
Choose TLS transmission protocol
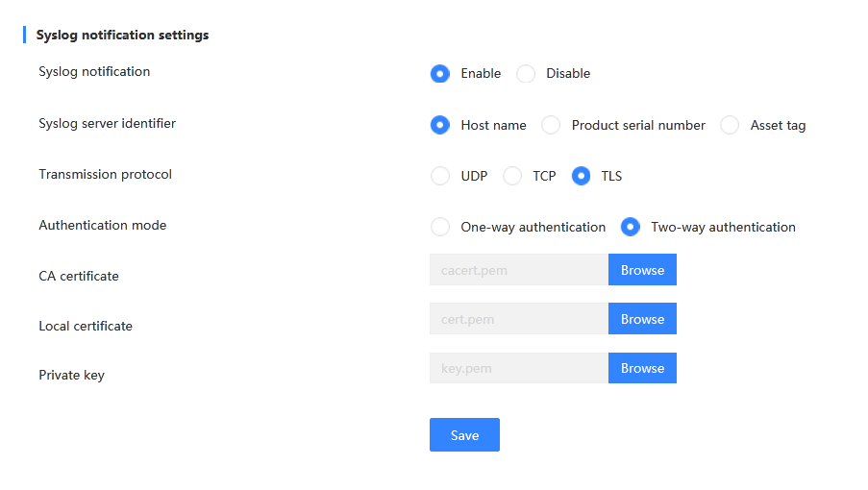pyautogui.click(x=581, y=176)
